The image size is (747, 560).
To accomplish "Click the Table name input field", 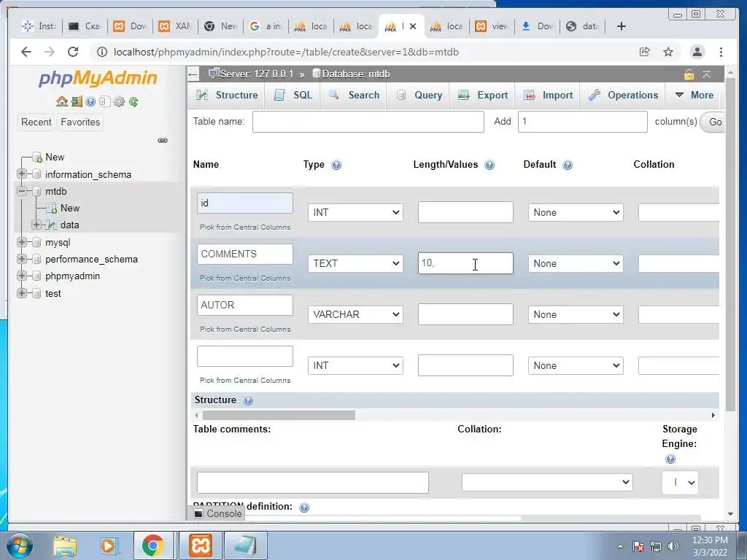I will tap(368, 122).
